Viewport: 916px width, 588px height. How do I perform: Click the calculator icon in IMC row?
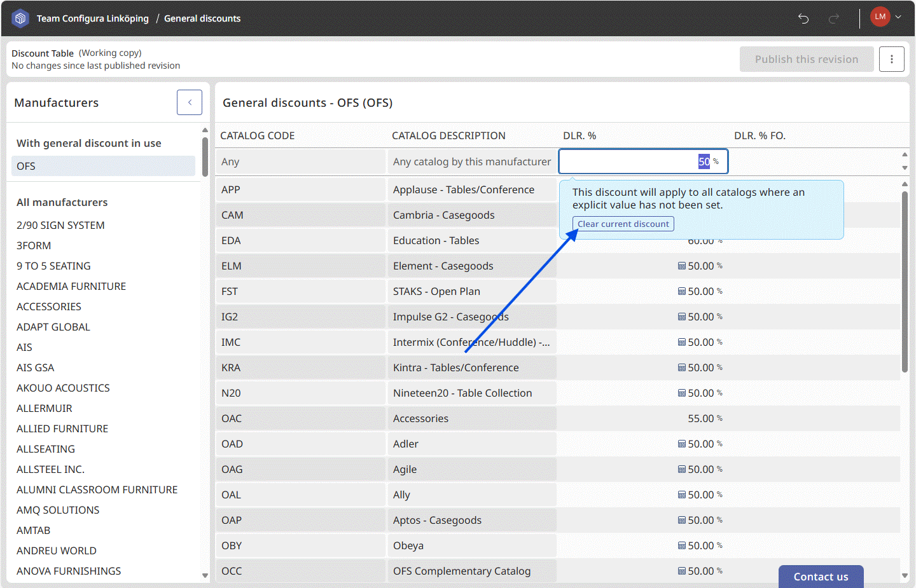click(x=682, y=342)
